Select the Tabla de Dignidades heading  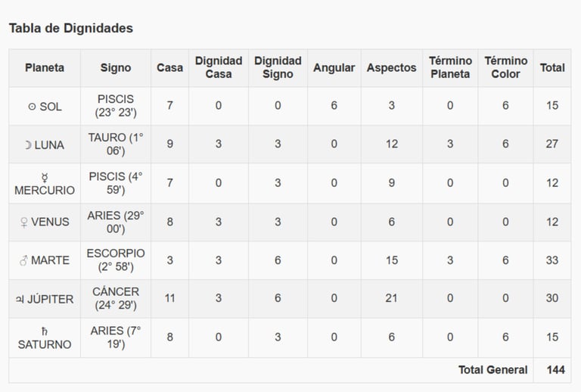pos(71,28)
